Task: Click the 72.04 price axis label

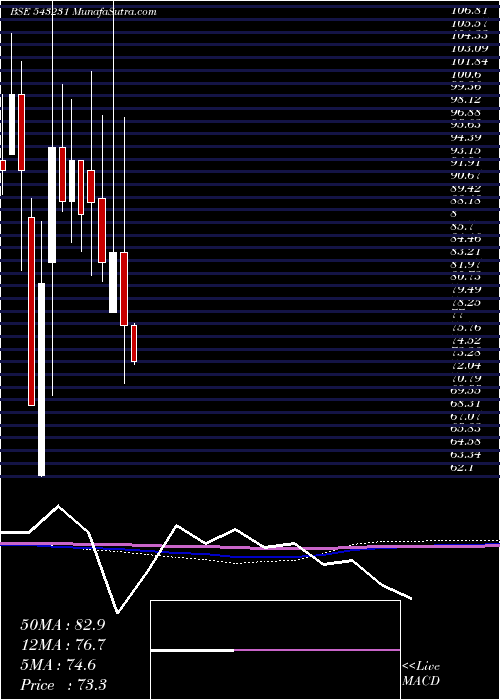Action: 468,366
